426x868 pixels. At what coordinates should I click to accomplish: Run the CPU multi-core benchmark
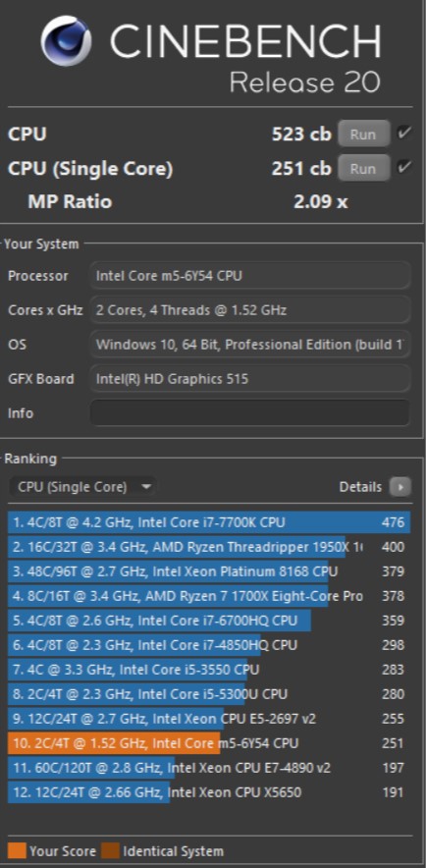(363, 135)
